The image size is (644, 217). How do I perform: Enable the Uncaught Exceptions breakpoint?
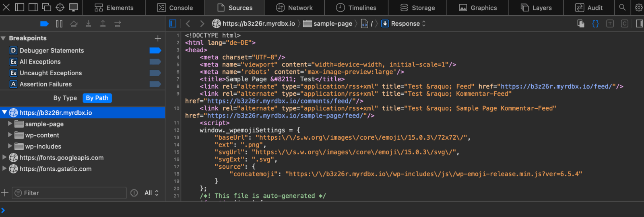(x=155, y=73)
